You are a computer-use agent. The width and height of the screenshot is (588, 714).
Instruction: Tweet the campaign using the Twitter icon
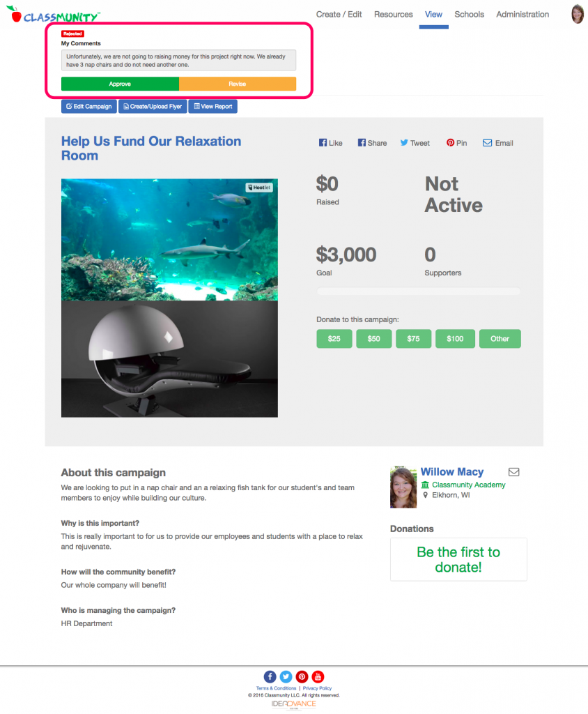(404, 143)
